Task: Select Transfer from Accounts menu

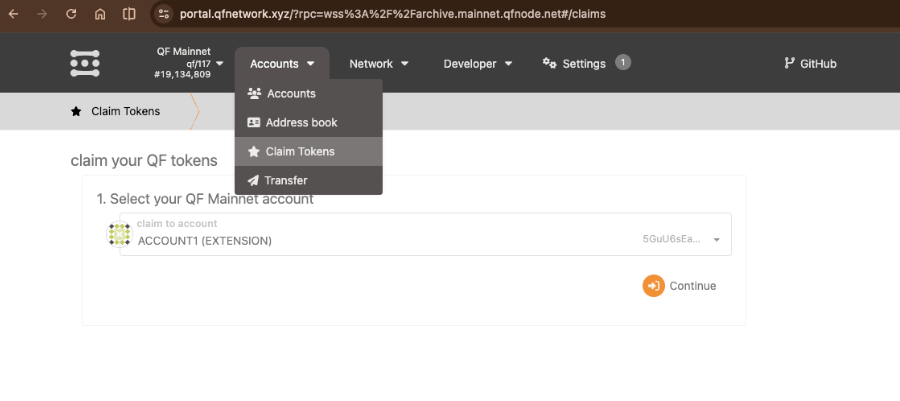Action: pos(285,181)
